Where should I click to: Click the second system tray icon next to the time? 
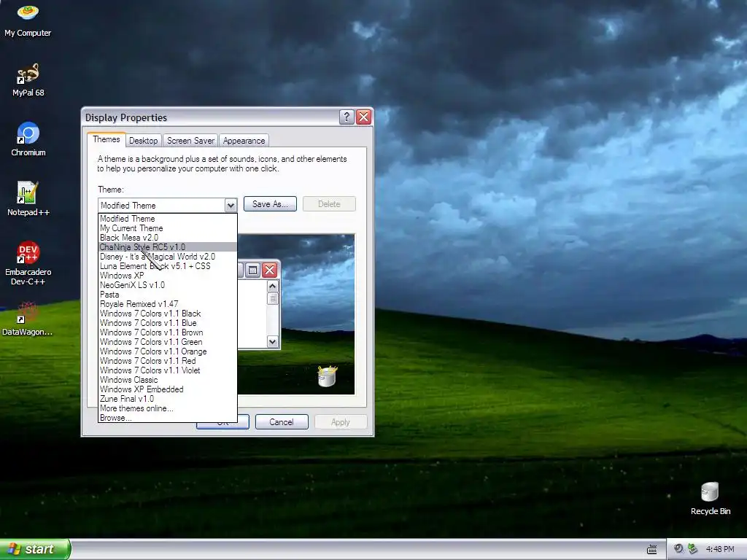(692, 549)
